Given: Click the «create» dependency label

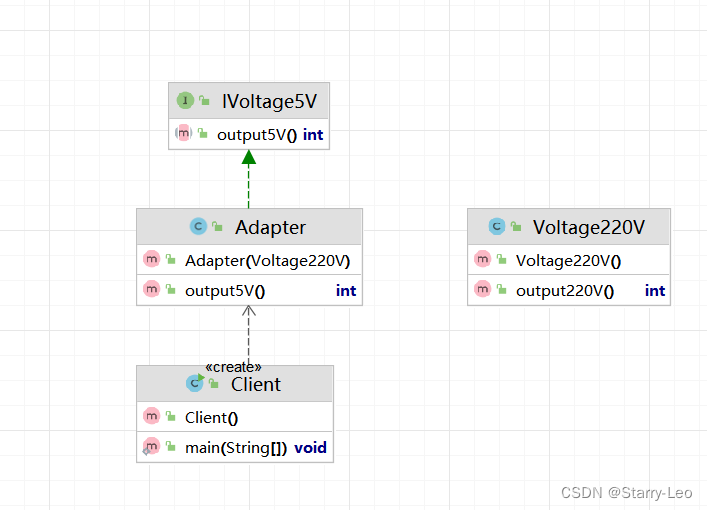Looking at the screenshot, I should pyautogui.click(x=233, y=367).
